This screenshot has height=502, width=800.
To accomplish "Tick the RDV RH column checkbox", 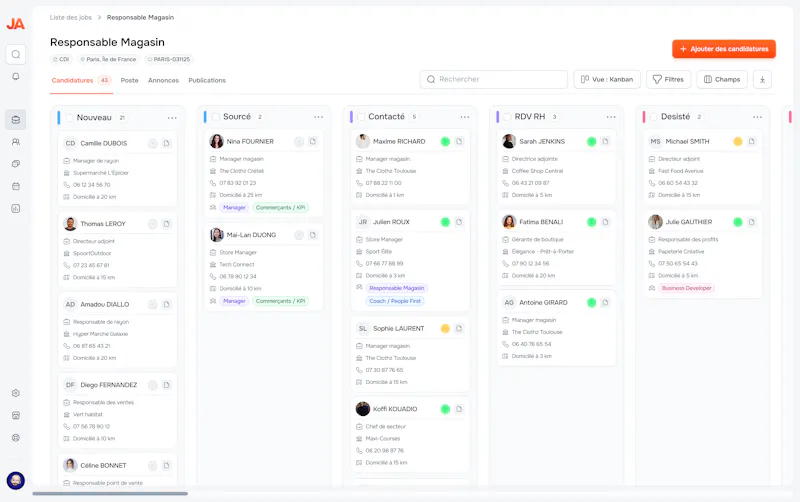I will click(507, 117).
